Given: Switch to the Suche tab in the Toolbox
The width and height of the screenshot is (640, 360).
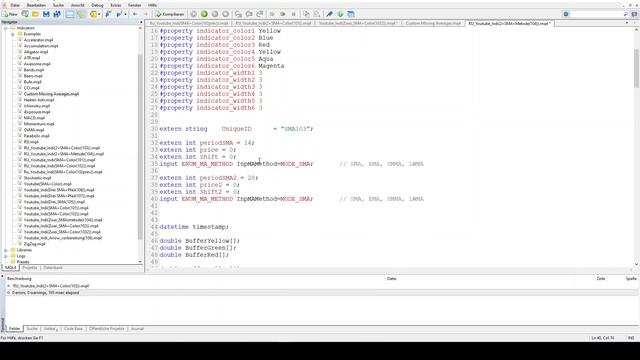Looking at the screenshot, I should point(31,329).
